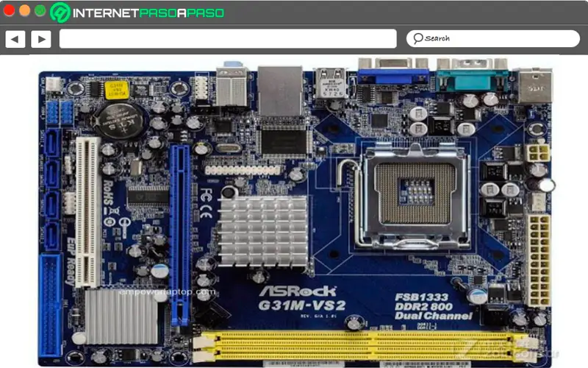The height and width of the screenshot is (368, 588).
Task: Click the ASRock G31M-VS2 motherboard image
Action: pos(296,212)
